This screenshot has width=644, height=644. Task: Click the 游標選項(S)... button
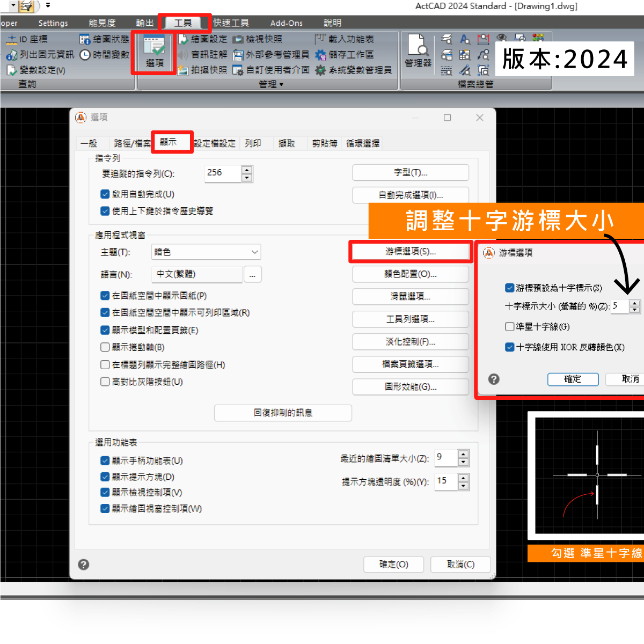coord(411,252)
